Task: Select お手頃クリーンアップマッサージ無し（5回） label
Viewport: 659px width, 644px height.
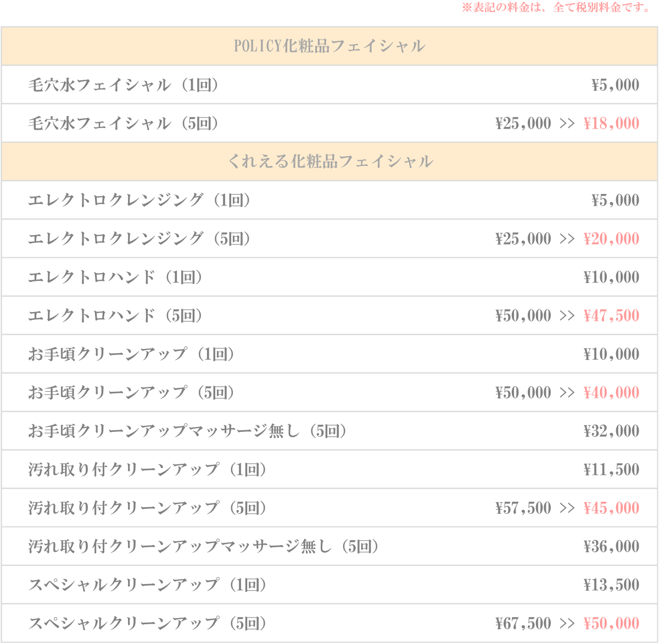Action: click(188, 431)
